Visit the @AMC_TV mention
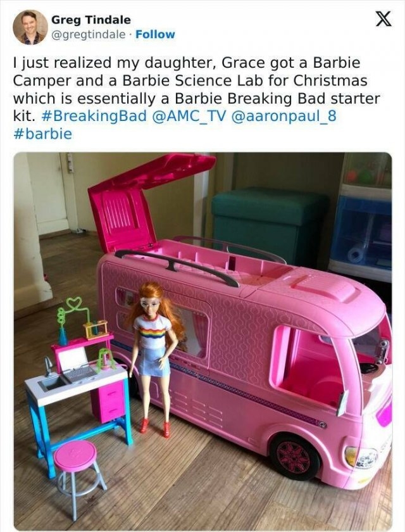This screenshot has width=405, height=532. click(189, 116)
